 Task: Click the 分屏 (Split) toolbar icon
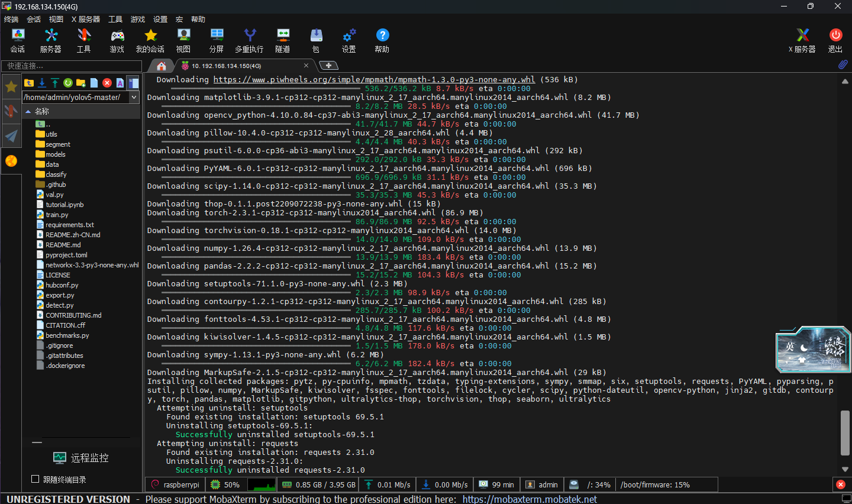pos(217,41)
